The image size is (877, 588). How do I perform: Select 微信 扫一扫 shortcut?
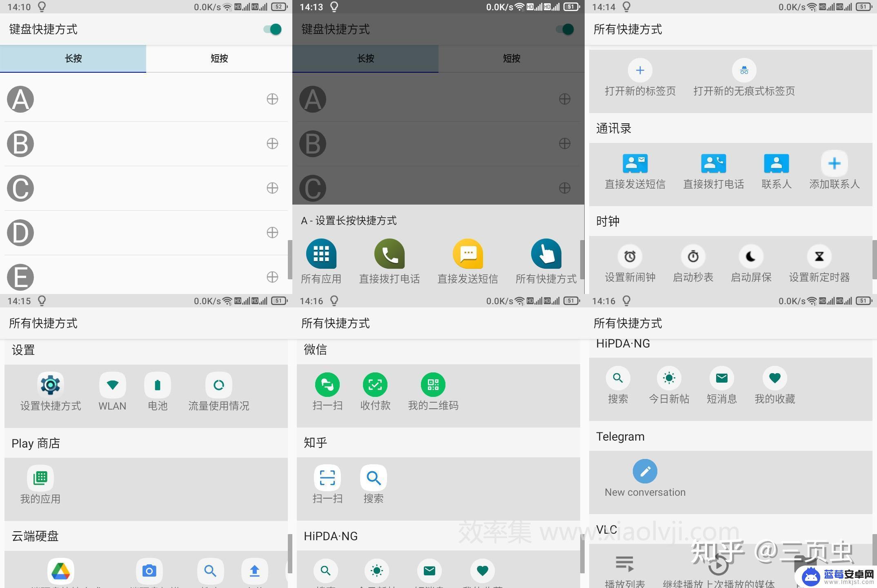tap(327, 392)
